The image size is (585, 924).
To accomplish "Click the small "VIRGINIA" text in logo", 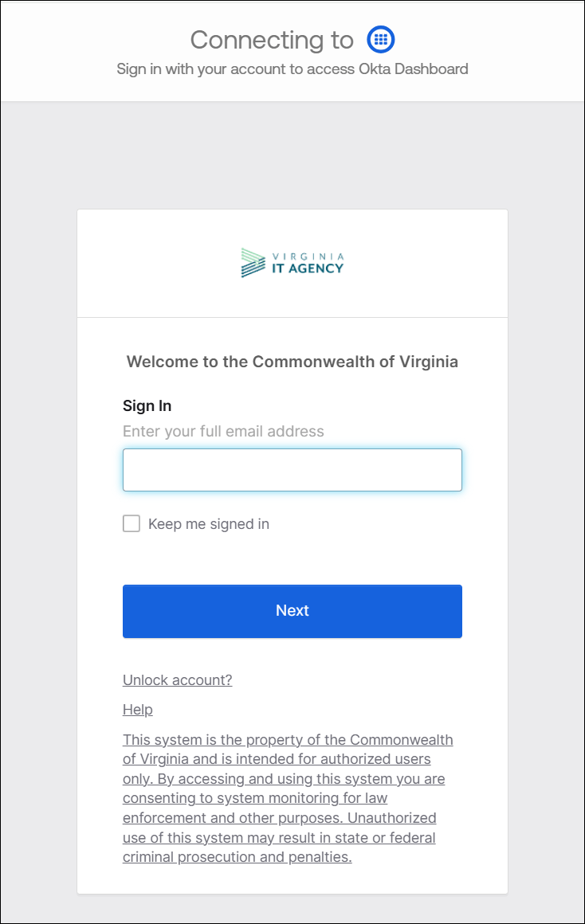I will 308,256.
